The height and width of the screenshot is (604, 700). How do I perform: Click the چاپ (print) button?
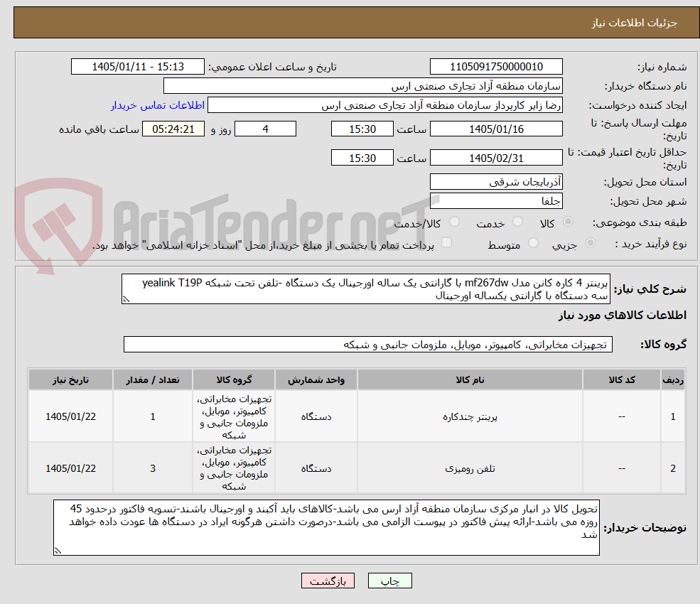pyautogui.click(x=389, y=581)
